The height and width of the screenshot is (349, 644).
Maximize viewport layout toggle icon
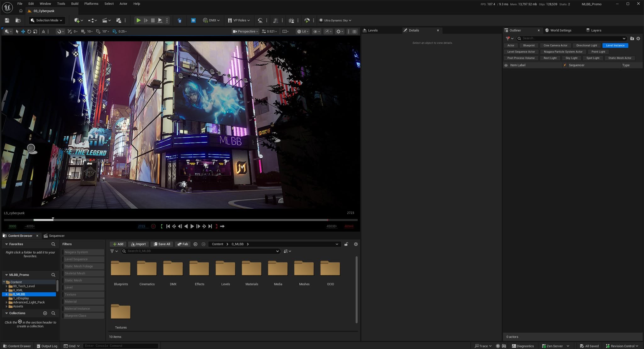355,31
